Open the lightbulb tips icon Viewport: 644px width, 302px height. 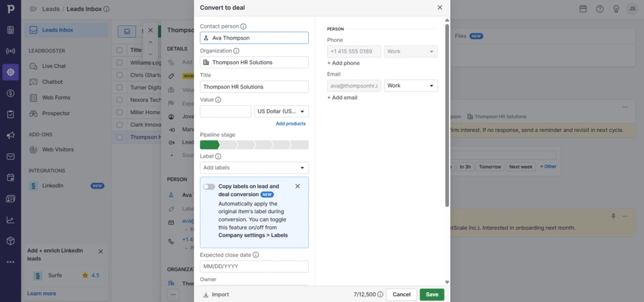616,9
